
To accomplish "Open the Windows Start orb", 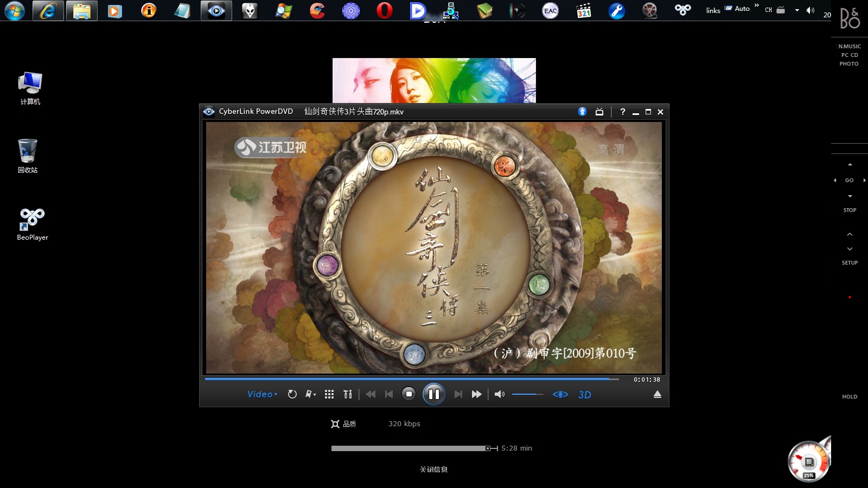I will [x=15, y=10].
